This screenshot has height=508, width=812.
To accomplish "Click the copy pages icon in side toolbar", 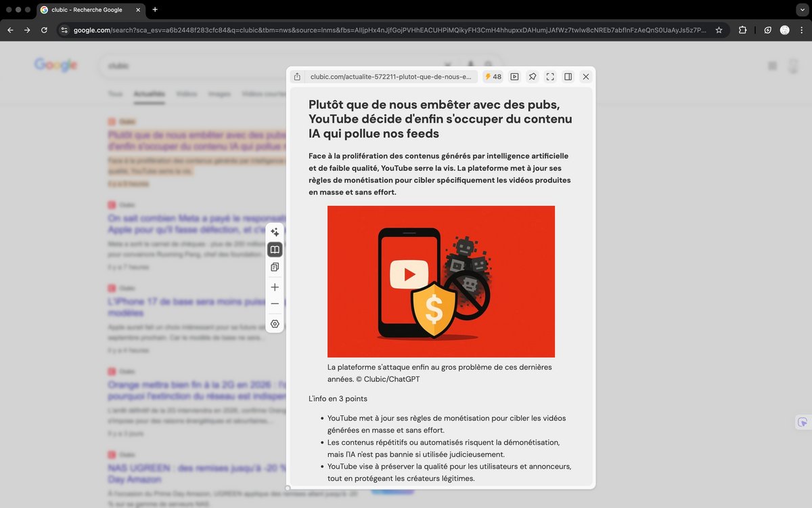I will tap(275, 268).
